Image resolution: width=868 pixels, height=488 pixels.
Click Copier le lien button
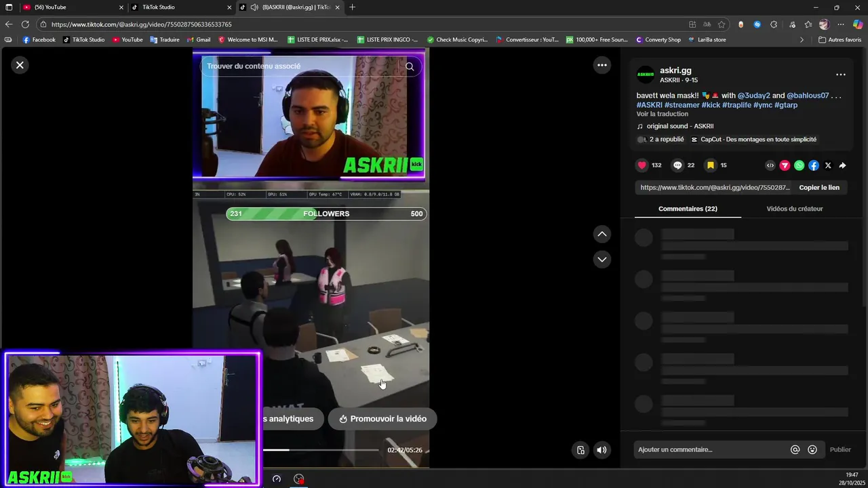coord(819,188)
